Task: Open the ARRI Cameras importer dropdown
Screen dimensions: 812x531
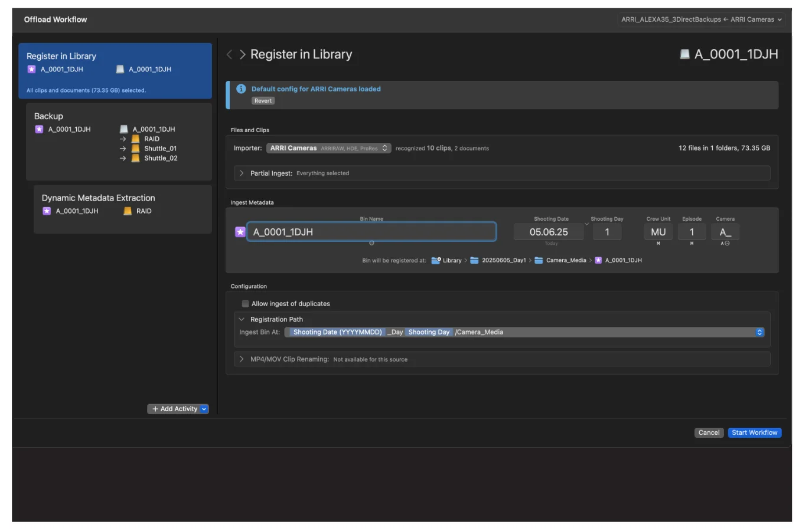Action: [328, 148]
